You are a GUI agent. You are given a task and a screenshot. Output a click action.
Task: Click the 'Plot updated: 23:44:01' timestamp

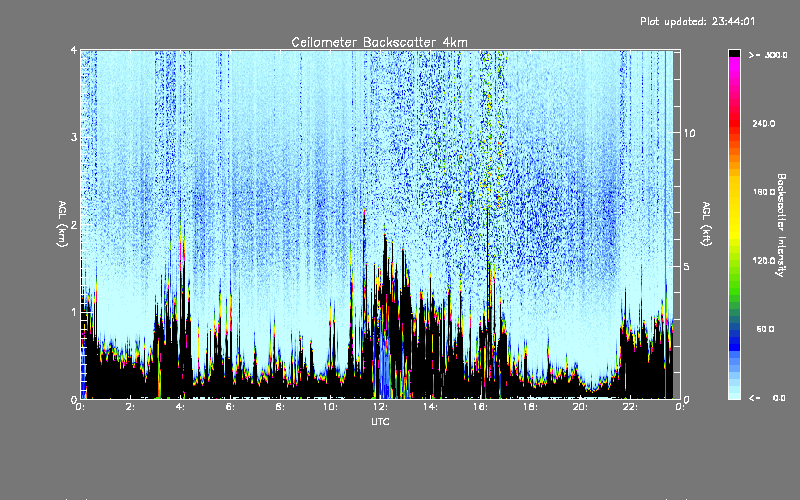click(x=697, y=21)
